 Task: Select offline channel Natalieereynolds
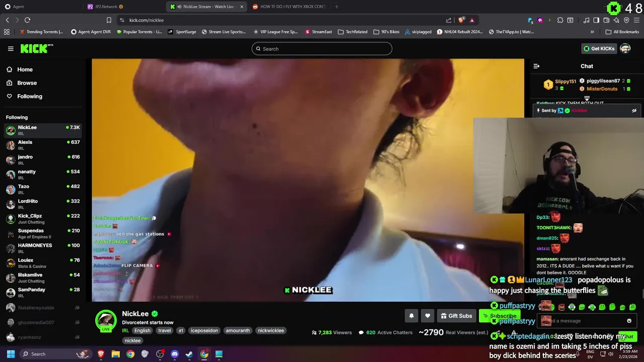click(42, 307)
